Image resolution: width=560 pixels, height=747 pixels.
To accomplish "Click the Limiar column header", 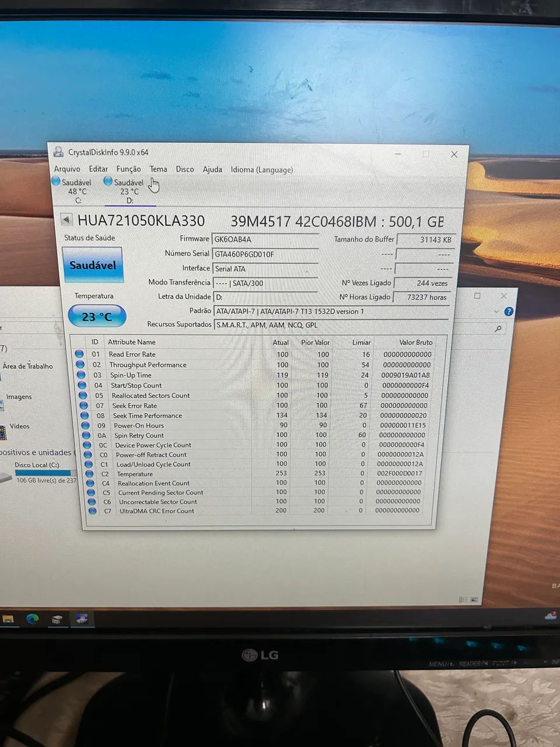I will coord(362,342).
